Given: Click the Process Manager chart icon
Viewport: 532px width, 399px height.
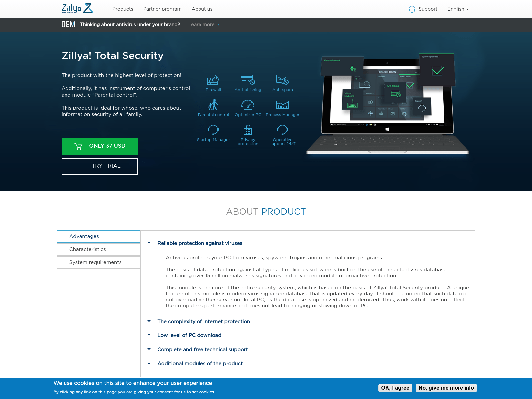Looking at the screenshot, I should click(x=282, y=105).
